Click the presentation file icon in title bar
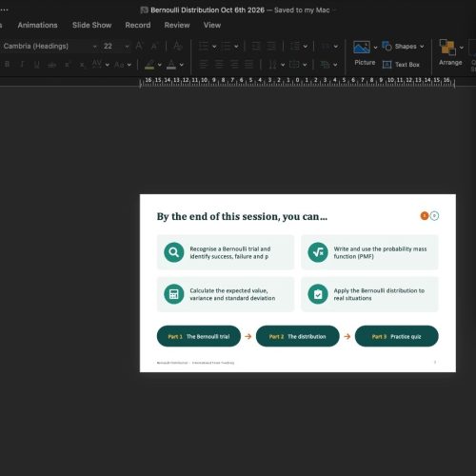The width and height of the screenshot is (476, 476). 144,10
